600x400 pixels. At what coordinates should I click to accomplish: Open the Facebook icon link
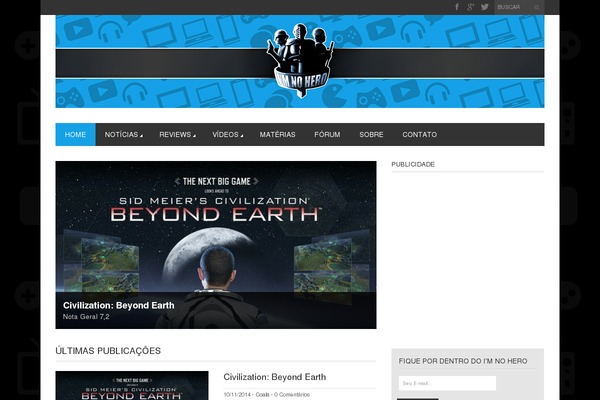[x=457, y=7]
